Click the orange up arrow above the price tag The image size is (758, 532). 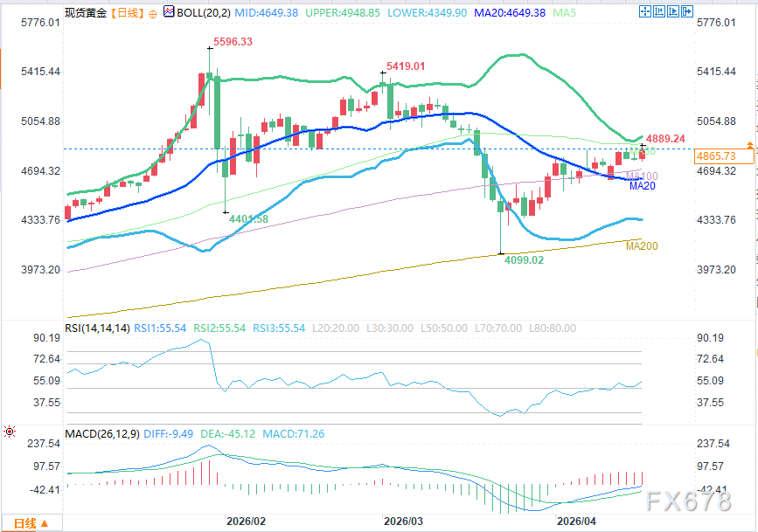point(749,143)
